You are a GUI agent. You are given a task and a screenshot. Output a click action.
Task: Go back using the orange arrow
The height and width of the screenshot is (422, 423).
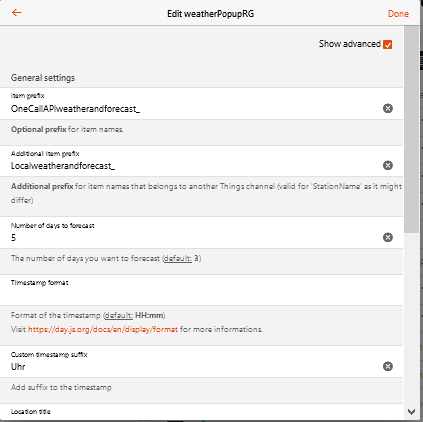(x=16, y=13)
